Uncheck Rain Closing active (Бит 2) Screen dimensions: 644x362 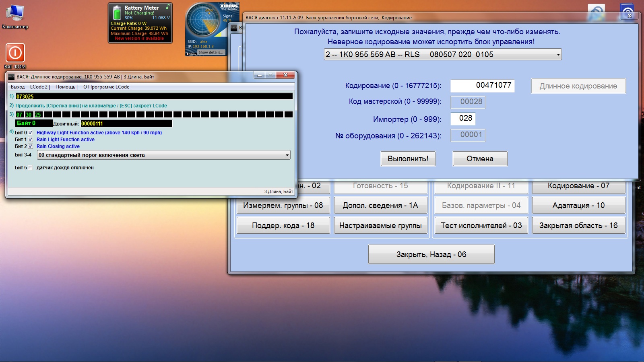(x=31, y=146)
